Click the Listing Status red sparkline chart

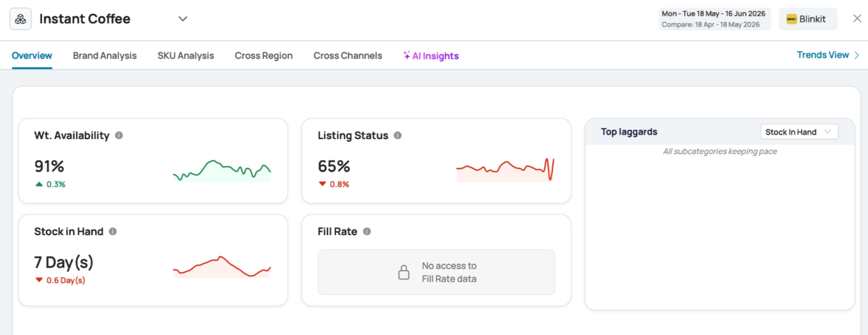[506, 169]
